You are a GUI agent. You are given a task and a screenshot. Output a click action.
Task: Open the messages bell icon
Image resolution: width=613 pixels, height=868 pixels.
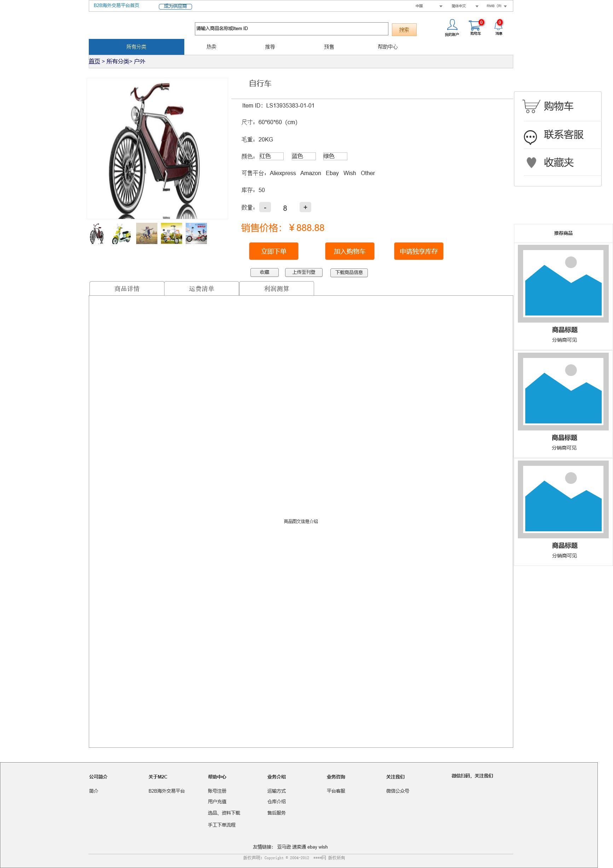tap(498, 26)
